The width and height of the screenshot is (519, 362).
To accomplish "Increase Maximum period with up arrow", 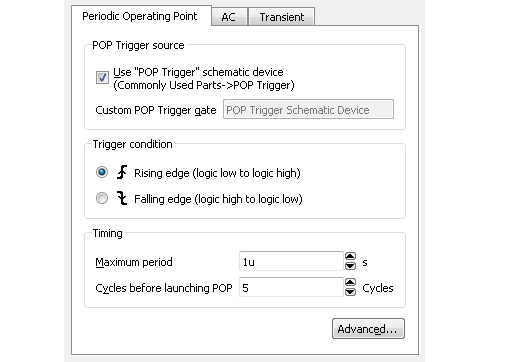I will pos(350,256).
